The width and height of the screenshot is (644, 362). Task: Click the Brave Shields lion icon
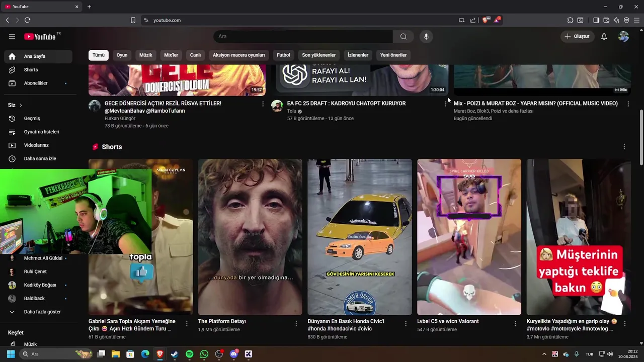[485, 20]
